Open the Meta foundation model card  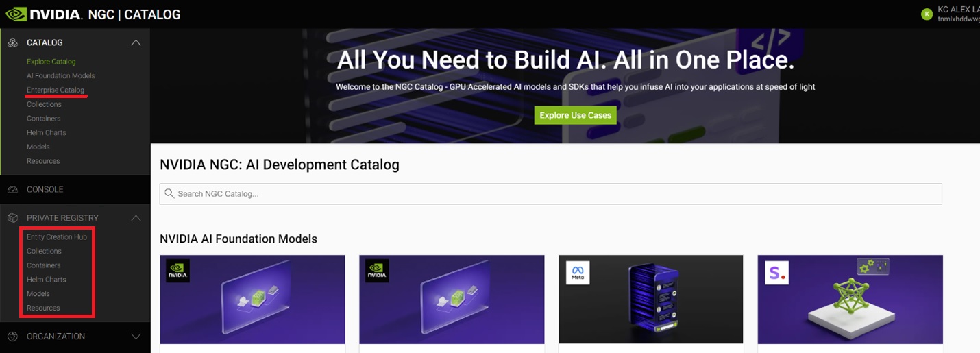[651, 300]
